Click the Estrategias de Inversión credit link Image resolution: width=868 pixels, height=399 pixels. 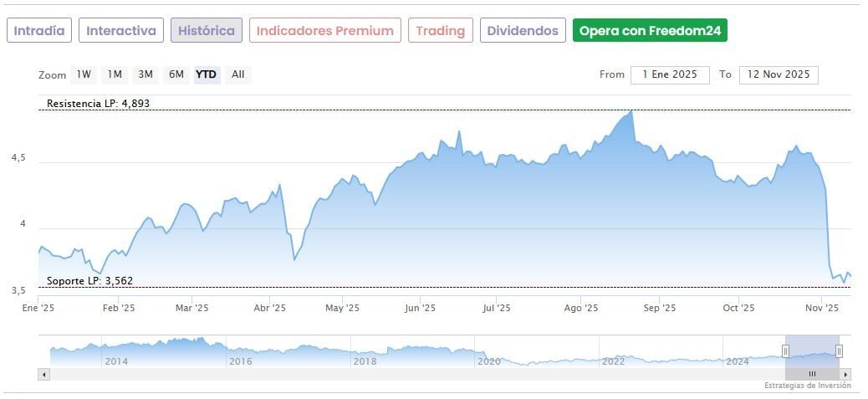click(807, 386)
